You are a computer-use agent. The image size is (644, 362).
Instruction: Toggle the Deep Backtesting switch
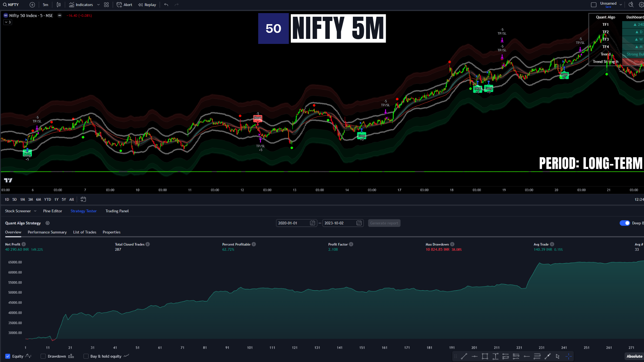(625, 223)
